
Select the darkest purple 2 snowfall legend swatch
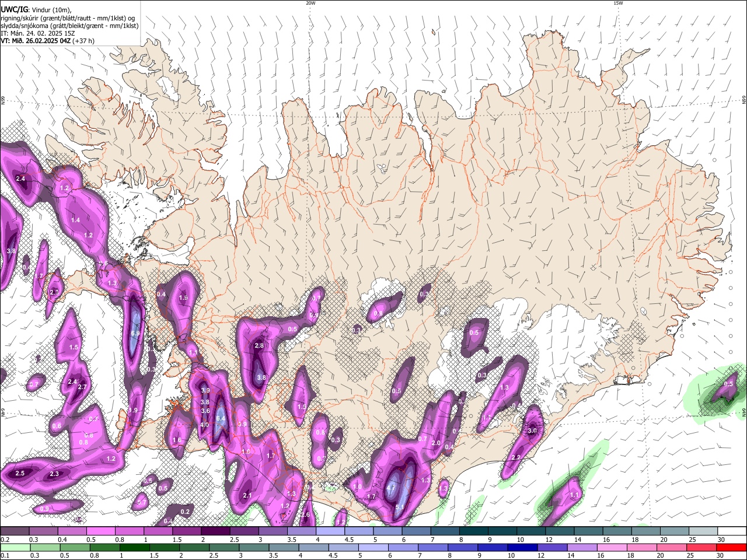[x=215, y=531]
